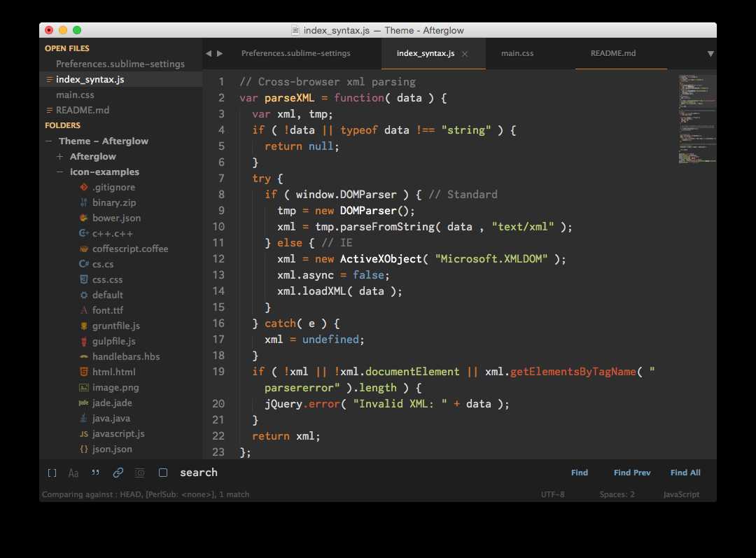Click the braces icon beside json.json

[x=84, y=449]
